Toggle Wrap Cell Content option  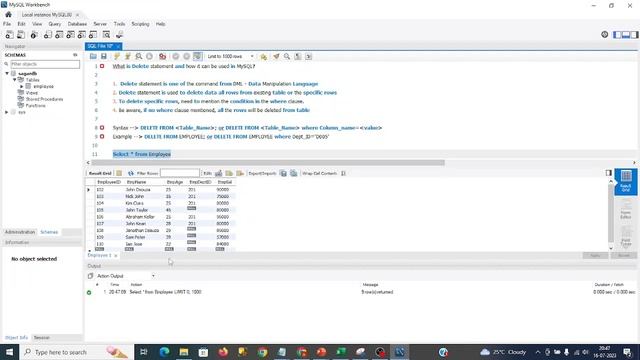tap(343, 173)
